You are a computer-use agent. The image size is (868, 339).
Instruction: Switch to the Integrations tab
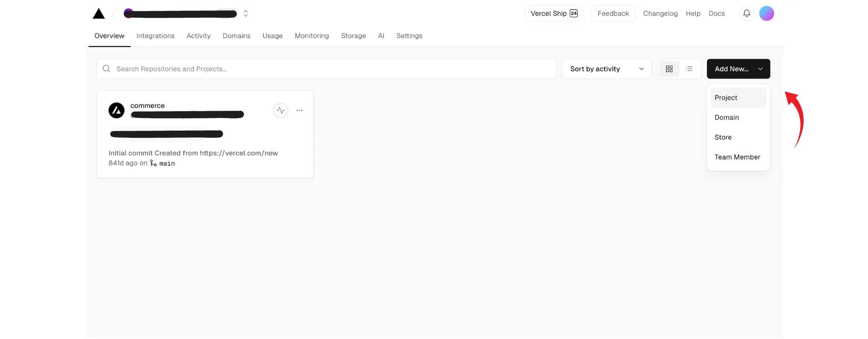[156, 36]
